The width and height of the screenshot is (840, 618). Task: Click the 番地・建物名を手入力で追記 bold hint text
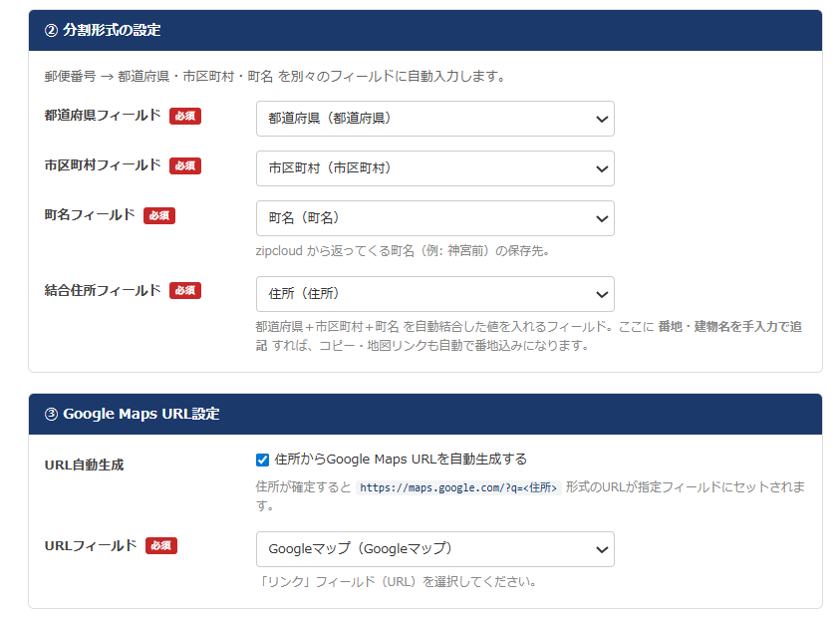coord(729,326)
